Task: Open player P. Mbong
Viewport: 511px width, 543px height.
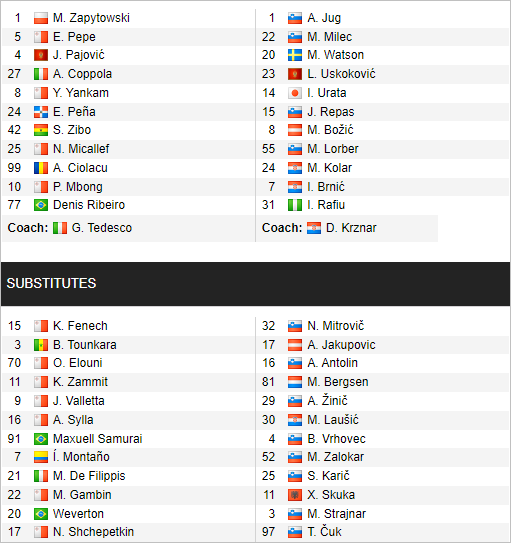Action: [x=78, y=187]
